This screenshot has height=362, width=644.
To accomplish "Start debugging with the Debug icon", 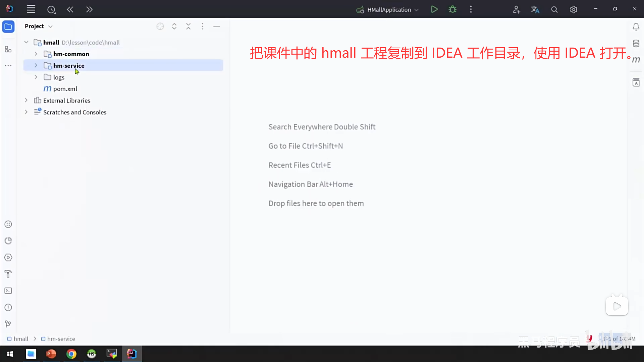I will [452, 9].
